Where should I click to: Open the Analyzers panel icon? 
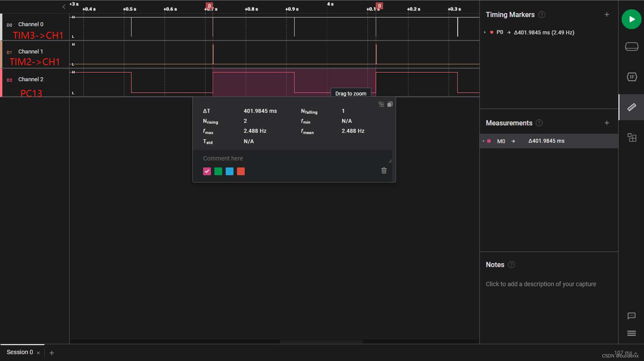pyautogui.click(x=631, y=77)
